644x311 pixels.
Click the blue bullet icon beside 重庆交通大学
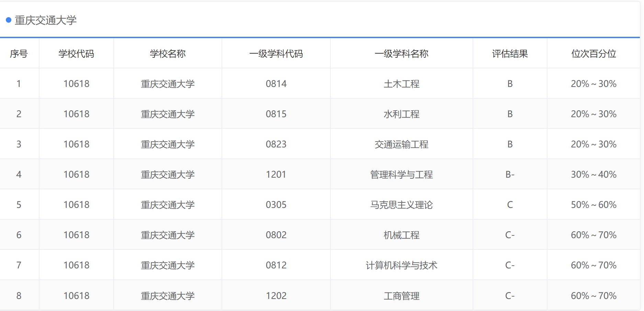tap(8, 21)
